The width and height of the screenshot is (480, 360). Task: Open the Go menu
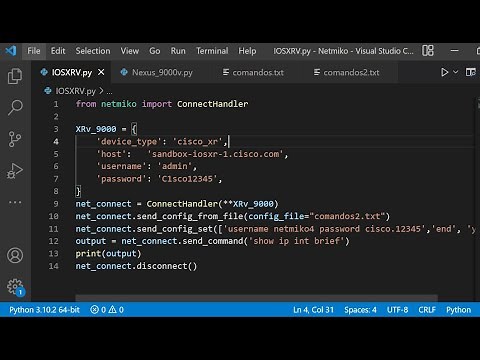point(155,51)
